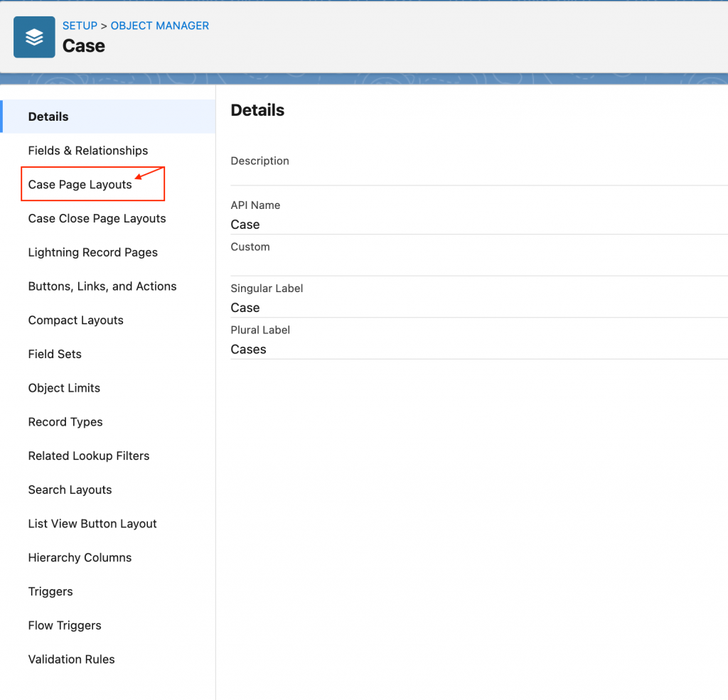
Task: View Object Limits page
Action: (64, 388)
